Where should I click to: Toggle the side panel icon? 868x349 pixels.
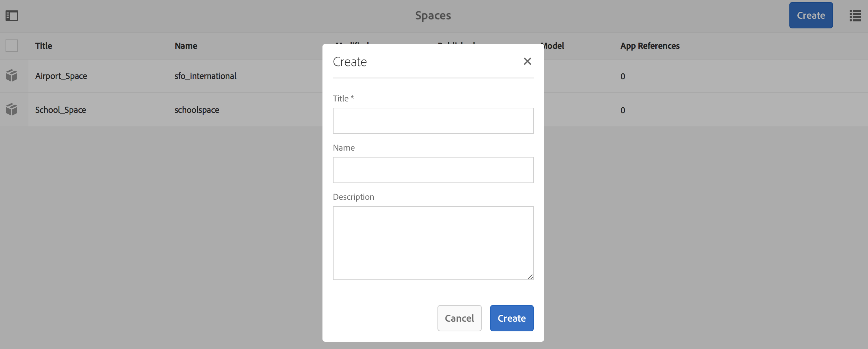12,16
